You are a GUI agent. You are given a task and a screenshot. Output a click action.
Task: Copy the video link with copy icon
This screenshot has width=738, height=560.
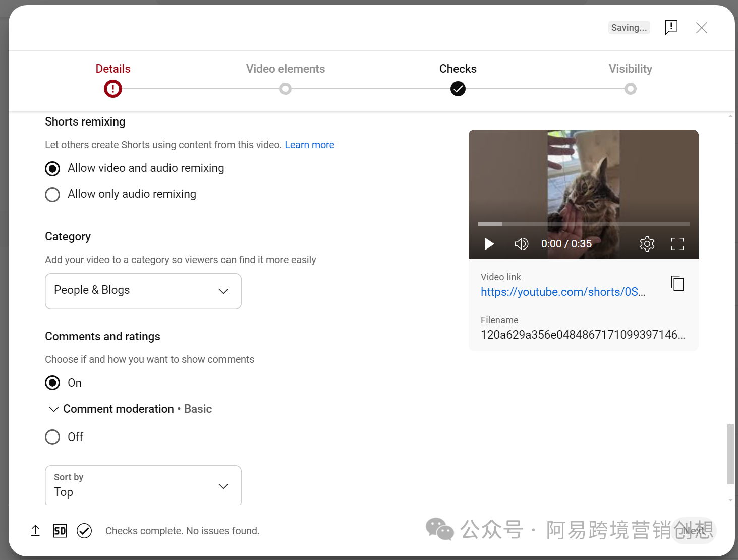(677, 283)
